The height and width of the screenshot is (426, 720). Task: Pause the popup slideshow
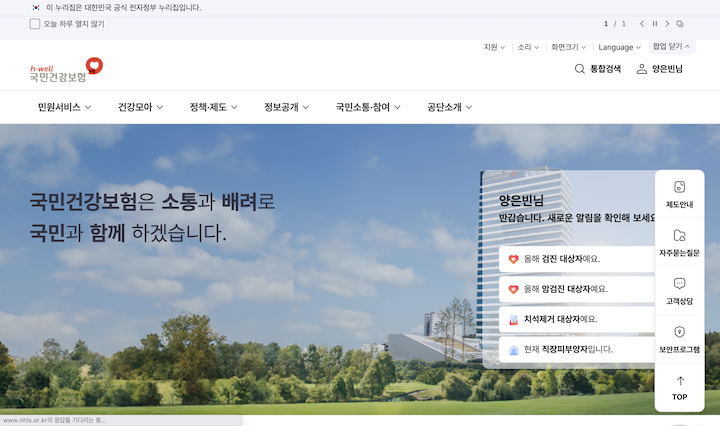655,24
